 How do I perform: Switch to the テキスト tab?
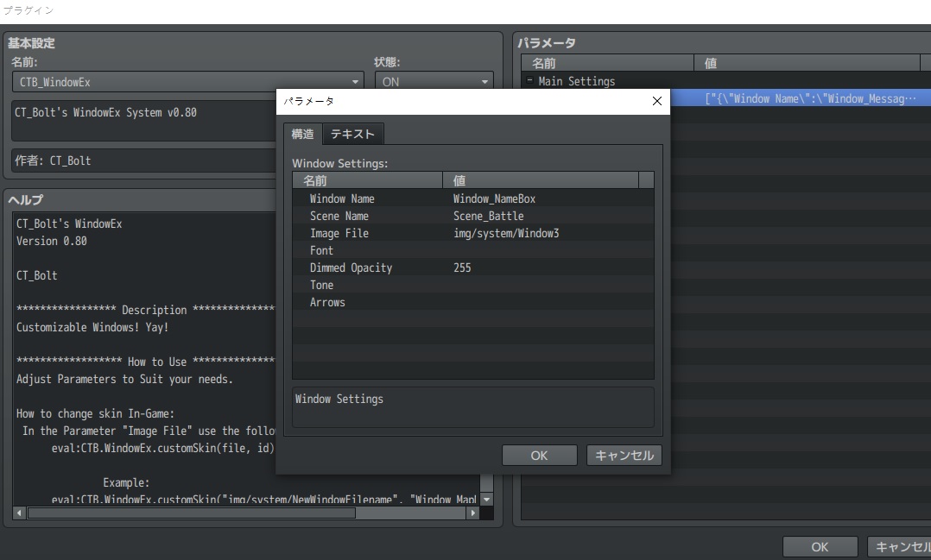pos(352,134)
